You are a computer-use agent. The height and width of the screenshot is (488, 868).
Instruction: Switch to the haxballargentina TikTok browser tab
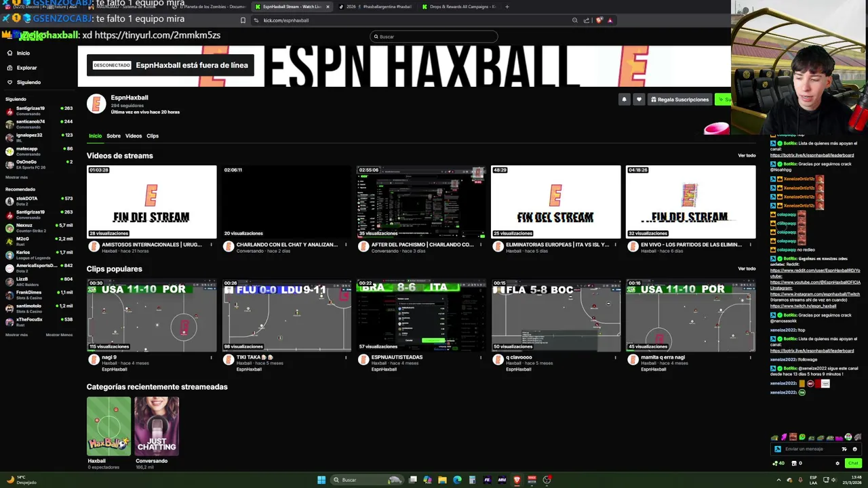coord(375,7)
